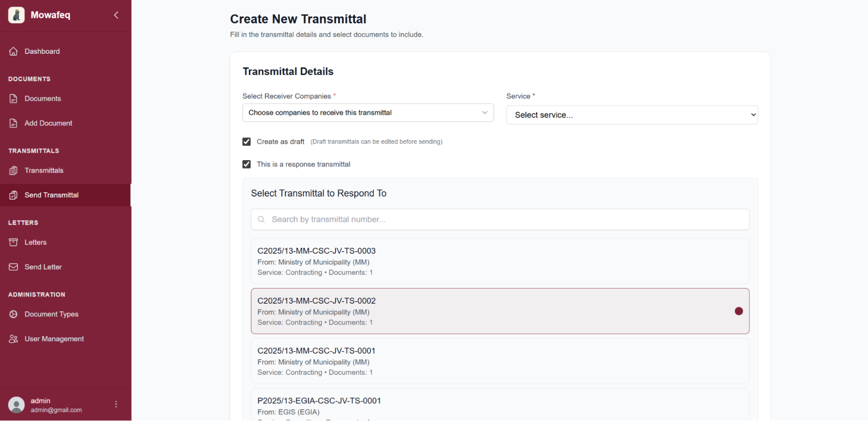This screenshot has height=421, width=868.
Task: Choose transmittal P2025/13-EGIA-CSC-JV-TS-0001
Action: (500, 405)
